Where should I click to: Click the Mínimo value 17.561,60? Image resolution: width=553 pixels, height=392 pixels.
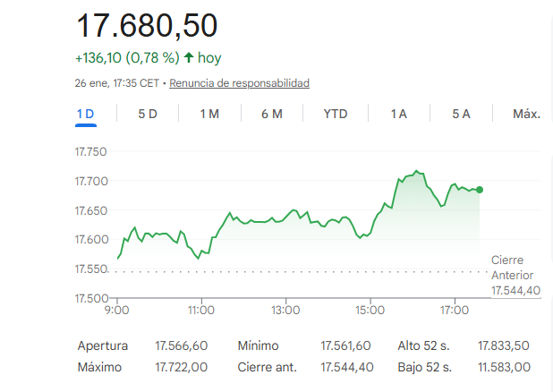[x=345, y=345]
